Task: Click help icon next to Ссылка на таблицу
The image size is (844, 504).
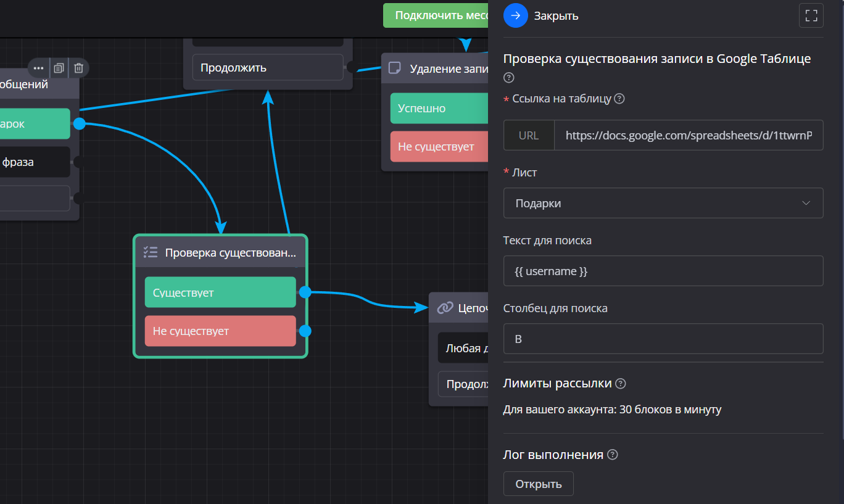Action: pos(619,99)
